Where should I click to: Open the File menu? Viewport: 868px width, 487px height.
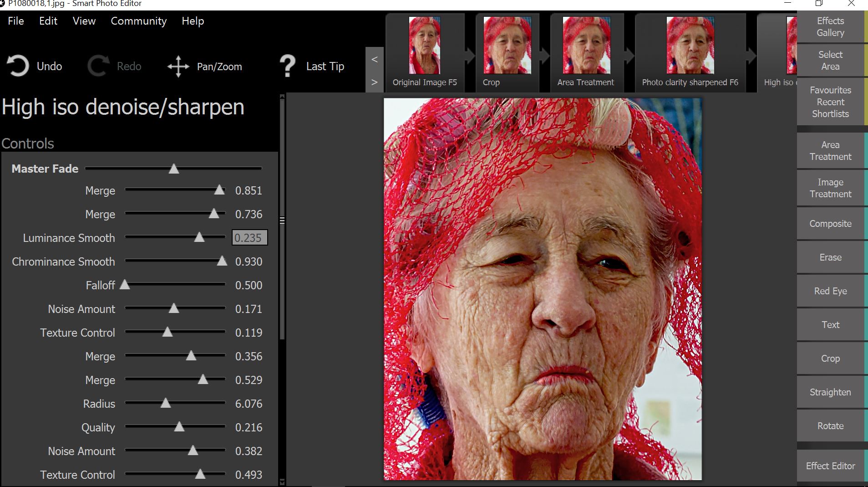pos(16,21)
